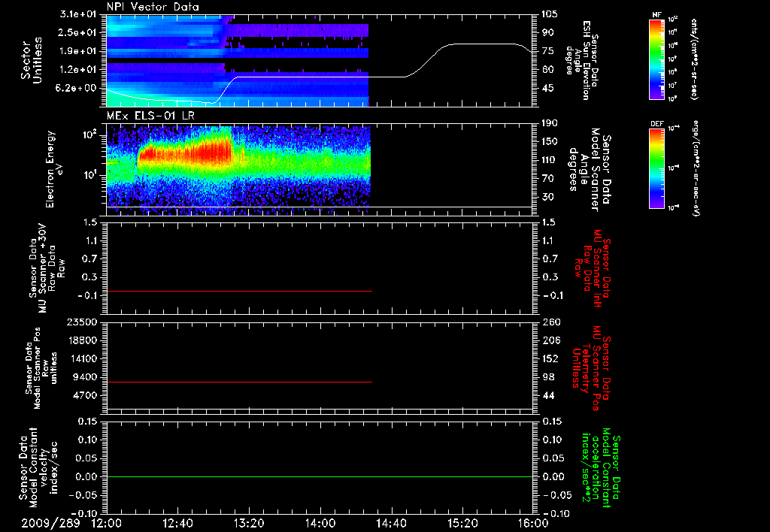Viewport: 770px width, 532px height.
Task: Click the 'ESH Sun Elevation Angle degree' label
Action: click(581, 60)
